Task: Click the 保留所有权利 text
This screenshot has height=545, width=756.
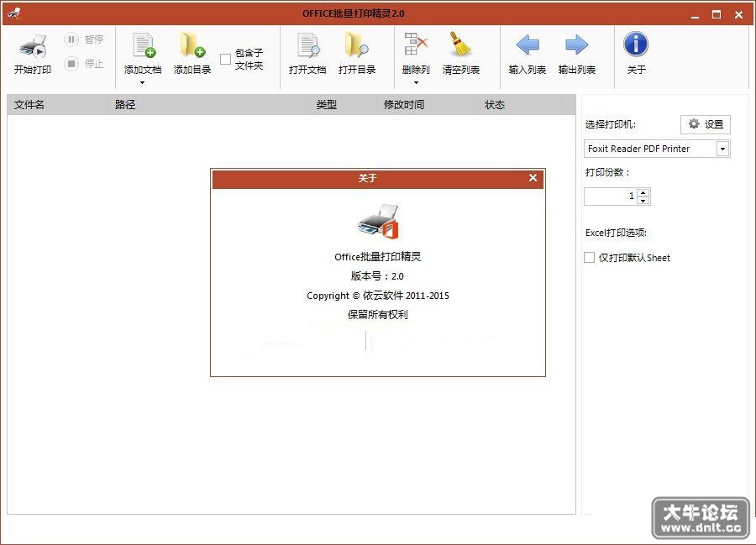Action: 378,315
